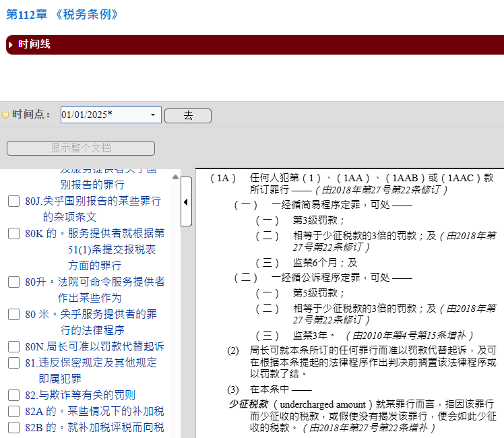Select the checkbox for section 81

coord(13,363)
